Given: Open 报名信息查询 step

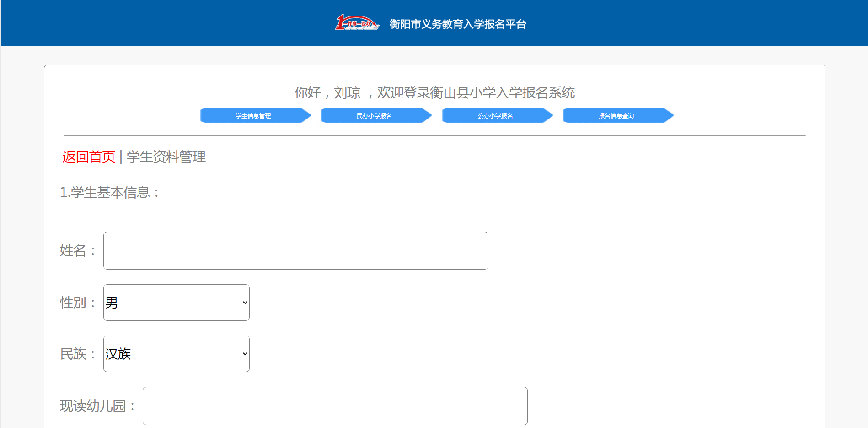Looking at the screenshot, I should click(616, 116).
